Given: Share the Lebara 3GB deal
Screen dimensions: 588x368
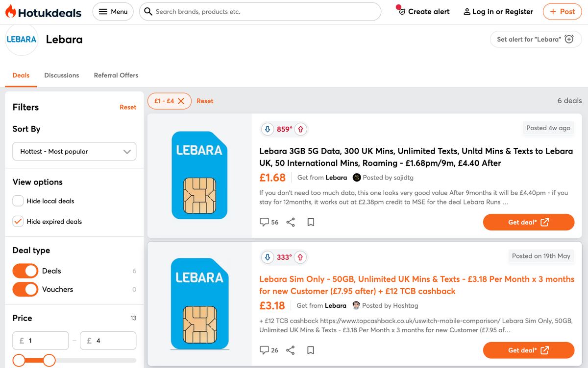Looking at the screenshot, I should click(291, 222).
